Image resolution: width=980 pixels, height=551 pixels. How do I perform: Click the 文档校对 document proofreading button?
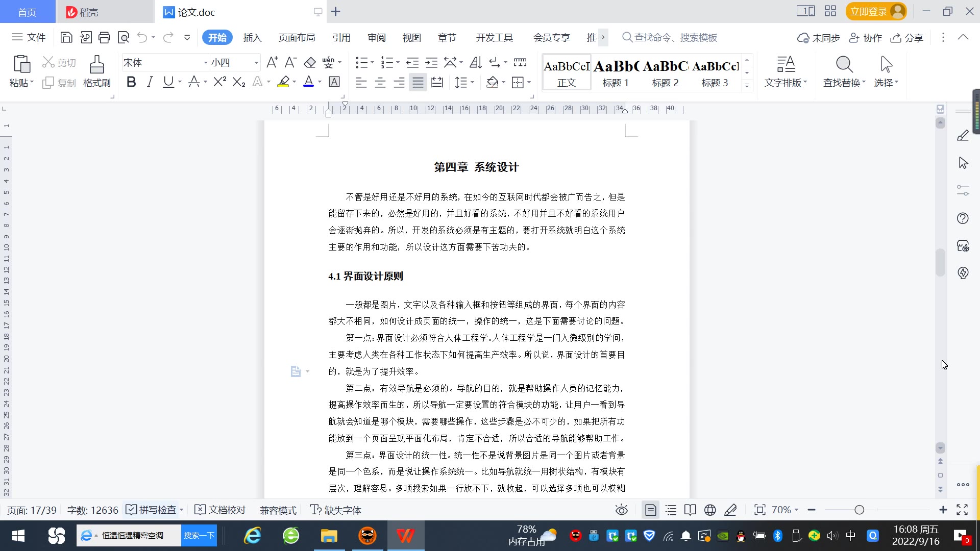coord(220,510)
